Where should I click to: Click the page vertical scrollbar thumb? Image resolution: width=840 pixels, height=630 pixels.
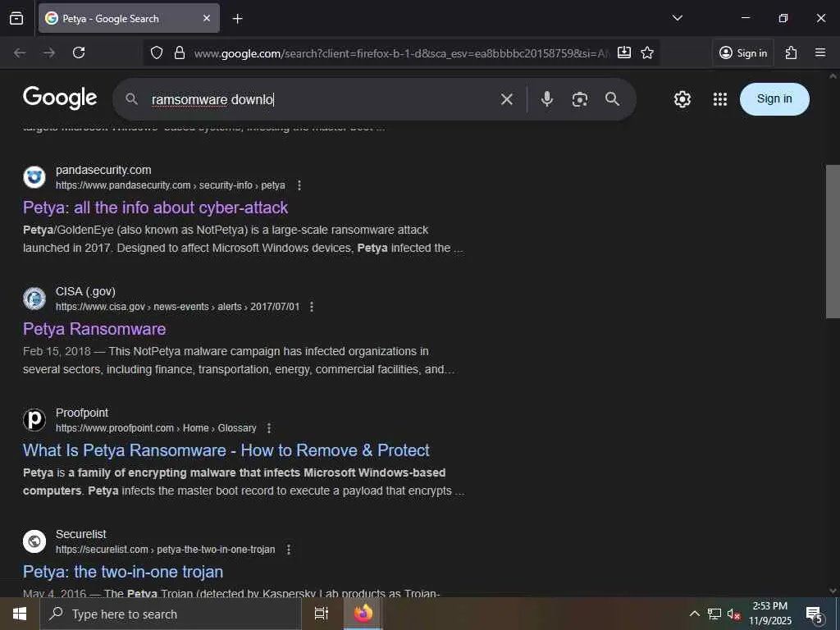tap(833, 241)
